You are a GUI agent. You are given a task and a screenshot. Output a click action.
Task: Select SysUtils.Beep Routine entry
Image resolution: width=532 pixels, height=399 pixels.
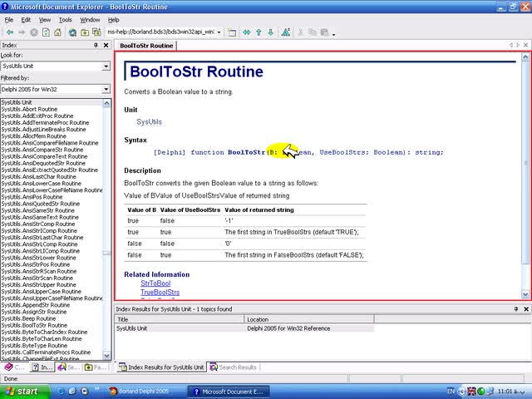(x=28, y=318)
